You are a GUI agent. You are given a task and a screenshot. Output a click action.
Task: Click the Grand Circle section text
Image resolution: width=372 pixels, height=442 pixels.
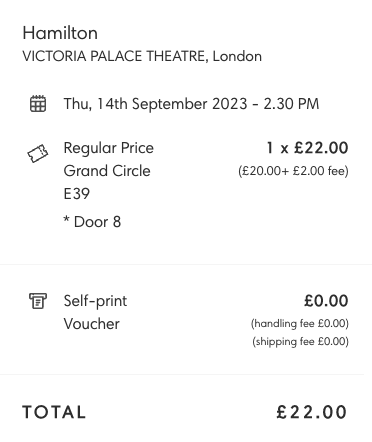107,171
